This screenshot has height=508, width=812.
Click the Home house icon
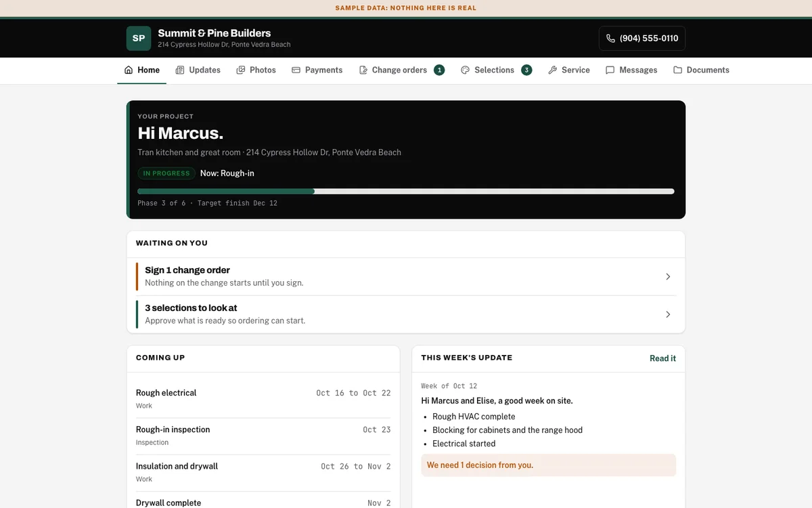[129, 70]
